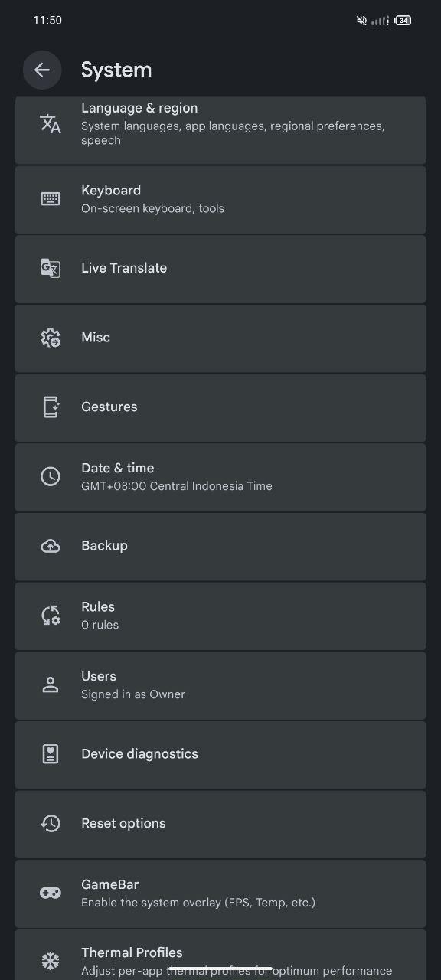Screen dimensions: 441x980
Task: Select the Live Translate option
Action: [x=220, y=269]
